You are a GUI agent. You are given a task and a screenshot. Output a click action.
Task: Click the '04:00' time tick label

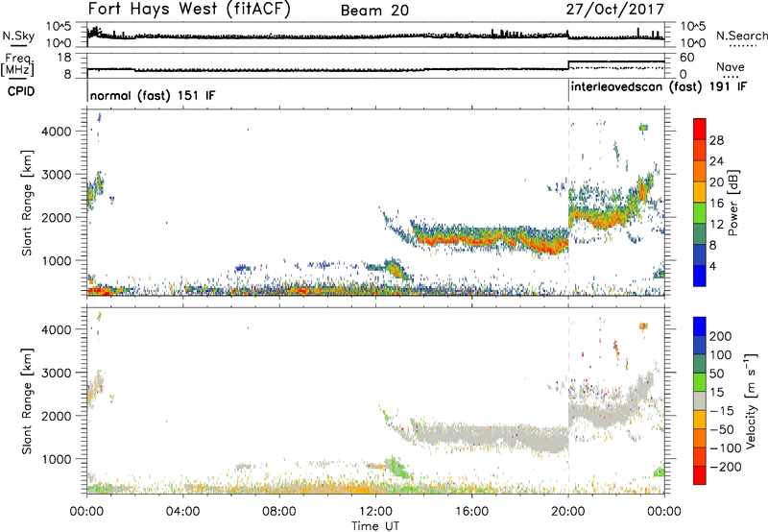[x=183, y=512]
